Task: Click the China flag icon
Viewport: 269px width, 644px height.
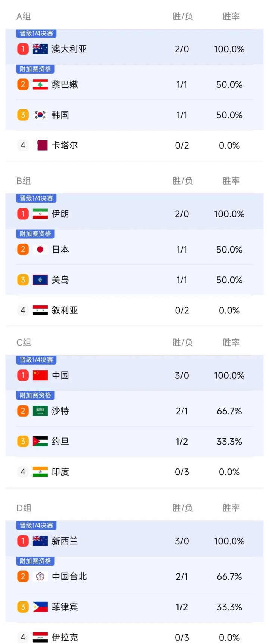Action: coord(40,375)
